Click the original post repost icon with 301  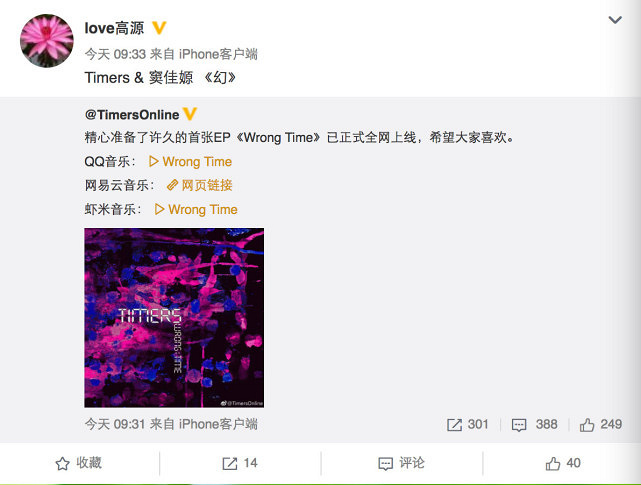point(468,424)
